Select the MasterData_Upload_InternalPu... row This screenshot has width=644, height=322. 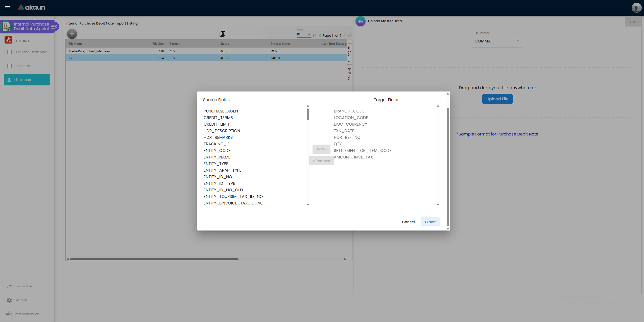(206, 51)
